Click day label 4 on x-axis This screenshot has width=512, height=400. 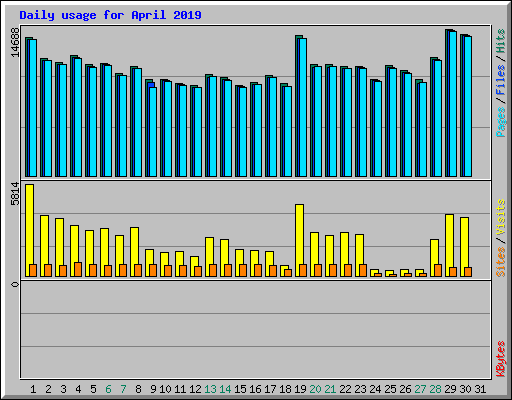78,389
